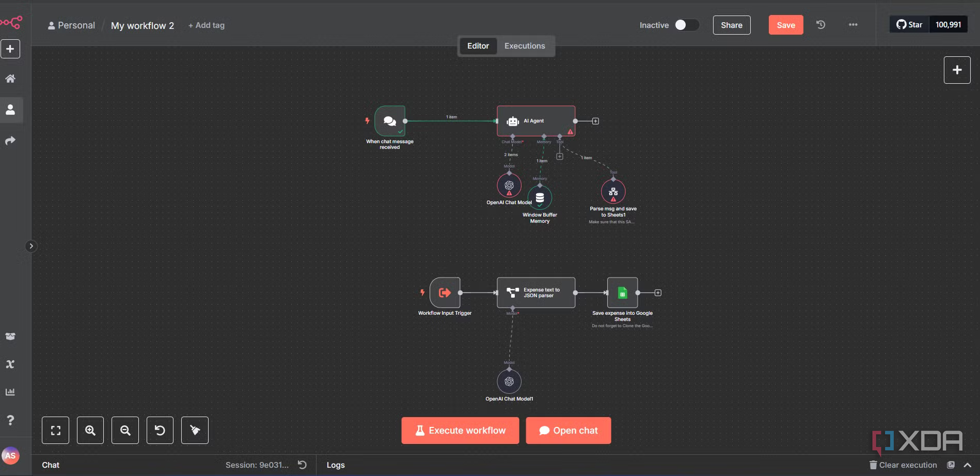This screenshot has height=476, width=980.
Task: Switch to the Executions tab
Action: [525, 46]
